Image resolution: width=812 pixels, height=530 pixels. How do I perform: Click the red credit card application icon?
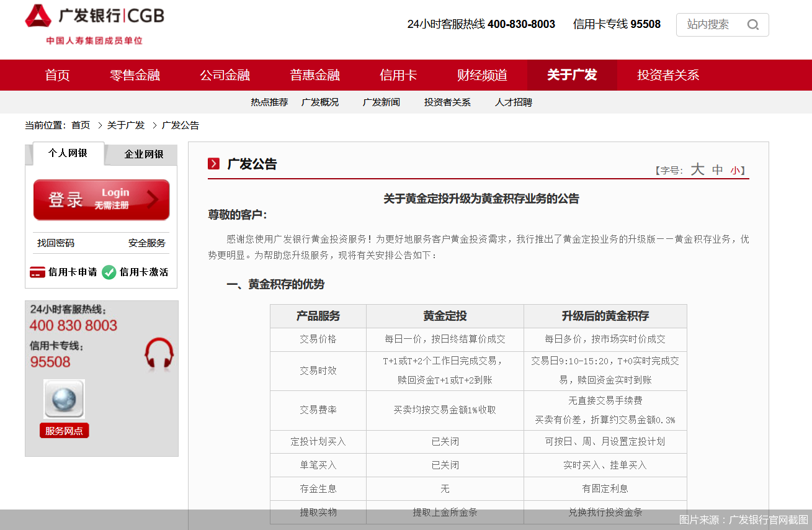[37, 272]
